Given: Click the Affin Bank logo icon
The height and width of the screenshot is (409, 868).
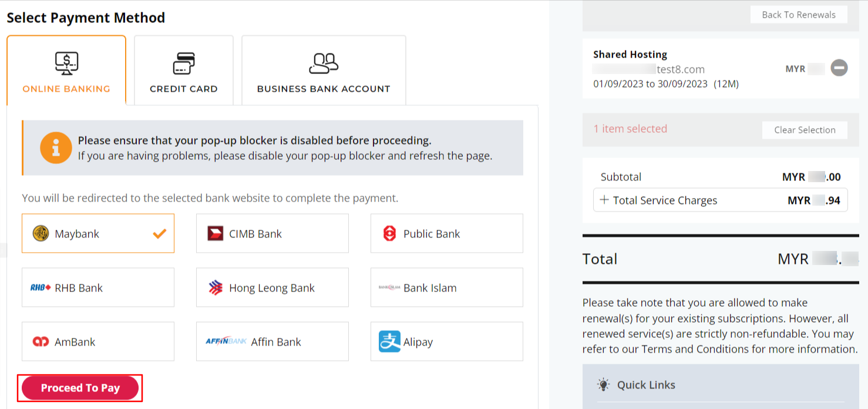Looking at the screenshot, I should pos(226,341).
